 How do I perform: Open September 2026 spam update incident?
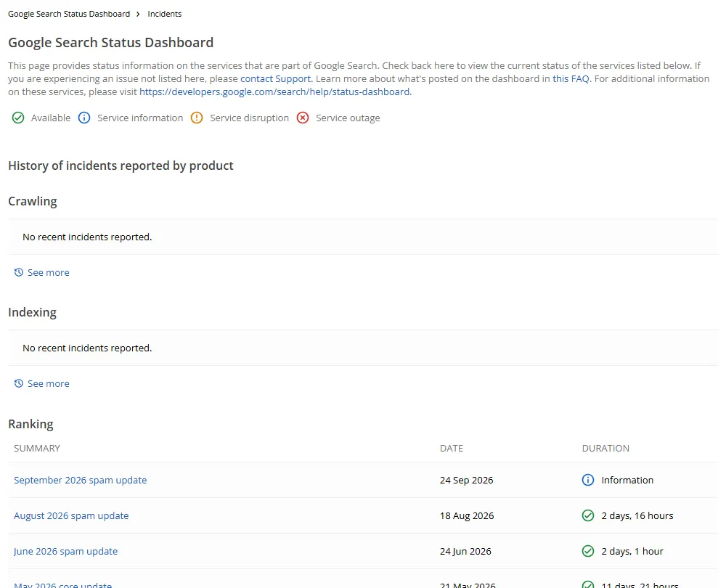pyautogui.click(x=80, y=480)
